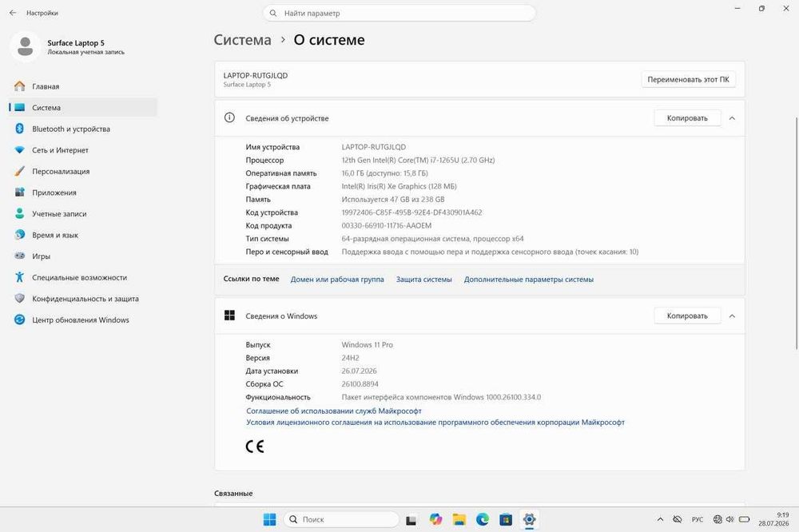Select Приложения in the sidebar
The height and width of the screenshot is (532, 799).
(x=82, y=192)
